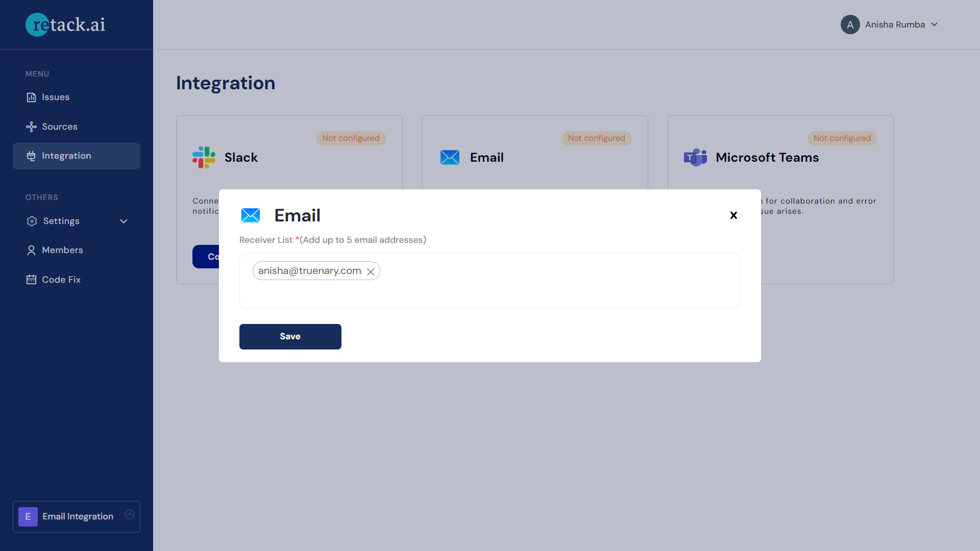Click Save button in Email modal
Image resolution: width=980 pixels, height=551 pixels.
(x=290, y=336)
